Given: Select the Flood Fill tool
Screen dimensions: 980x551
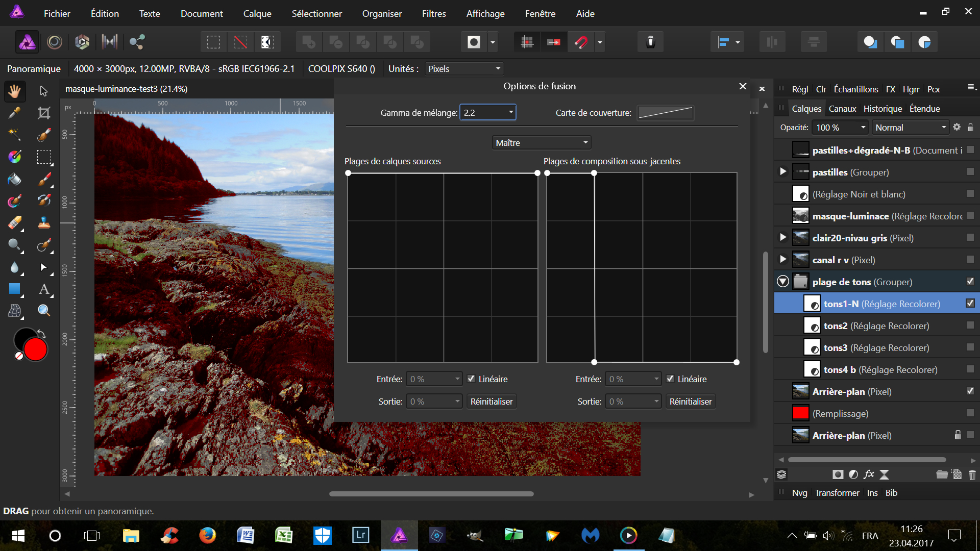Looking at the screenshot, I should pyautogui.click(x=14, y=179).
